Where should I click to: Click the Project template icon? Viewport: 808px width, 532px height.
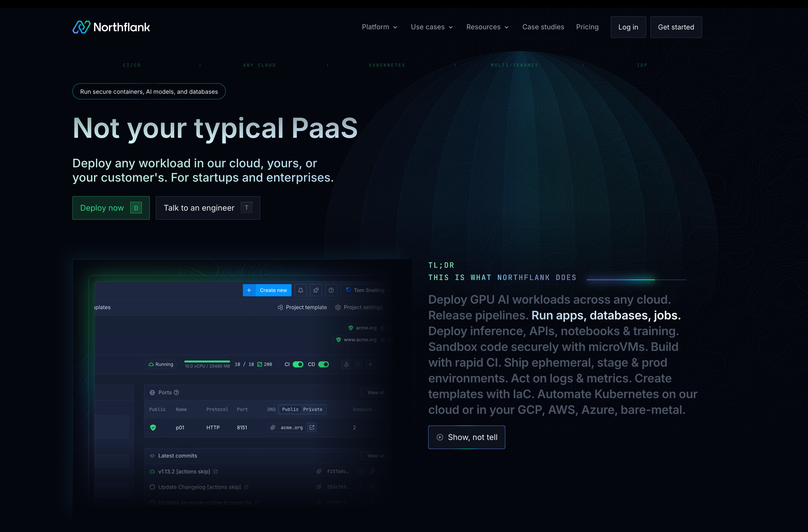280,307
